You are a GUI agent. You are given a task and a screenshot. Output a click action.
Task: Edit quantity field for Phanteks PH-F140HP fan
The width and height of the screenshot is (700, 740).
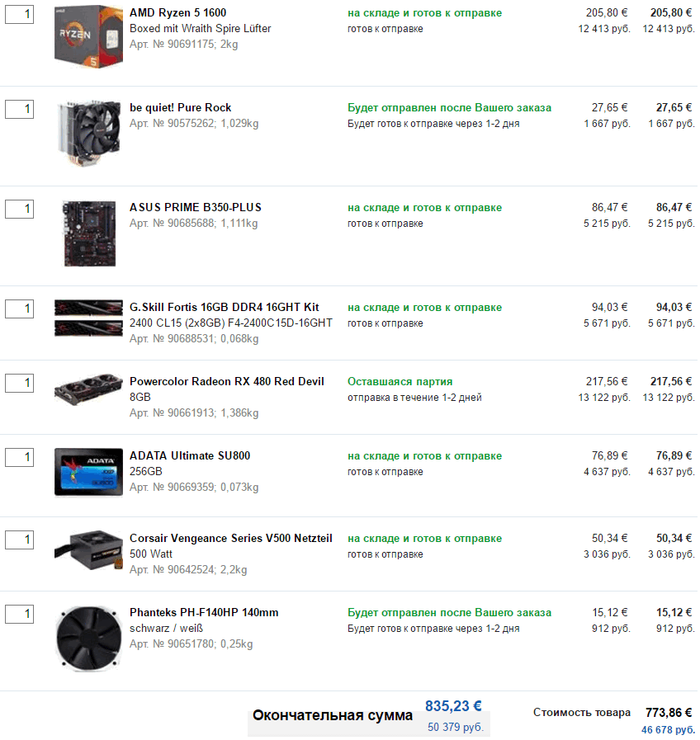point(19,615)
